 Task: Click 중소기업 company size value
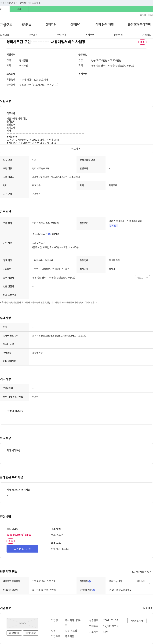69,636
